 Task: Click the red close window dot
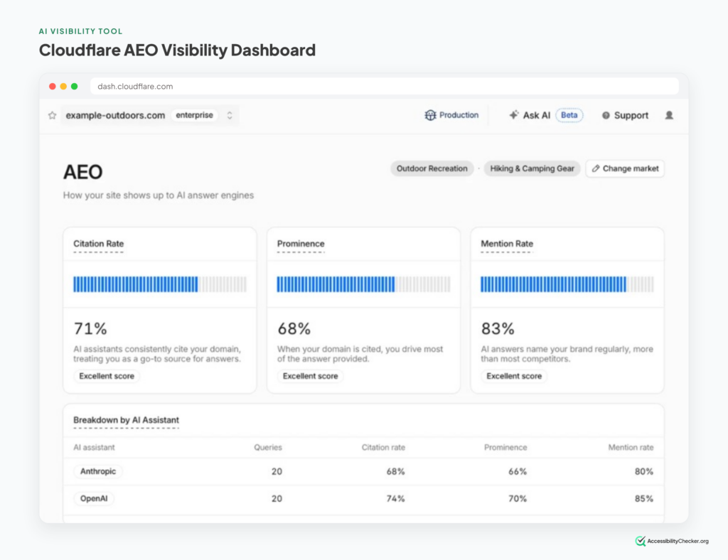tap(53, 86)
